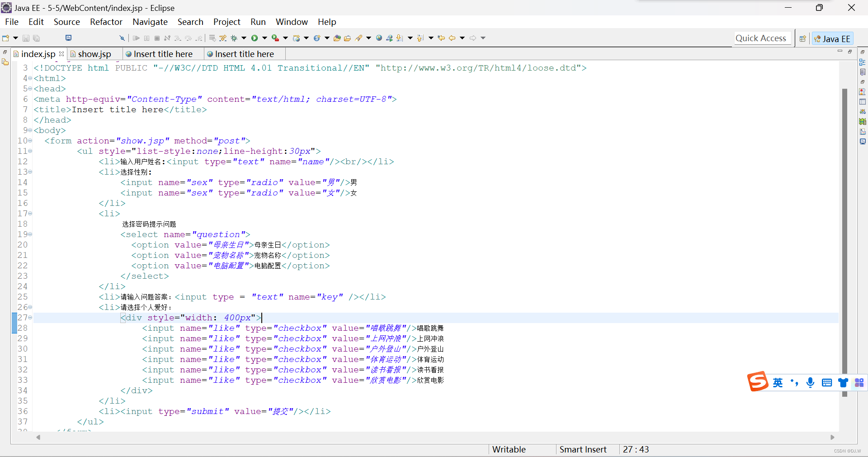The height and width of the screenshot is (457, 868).
Task: Open Project Explorer icon in left sidebar
Action: (x=5, y=62)
